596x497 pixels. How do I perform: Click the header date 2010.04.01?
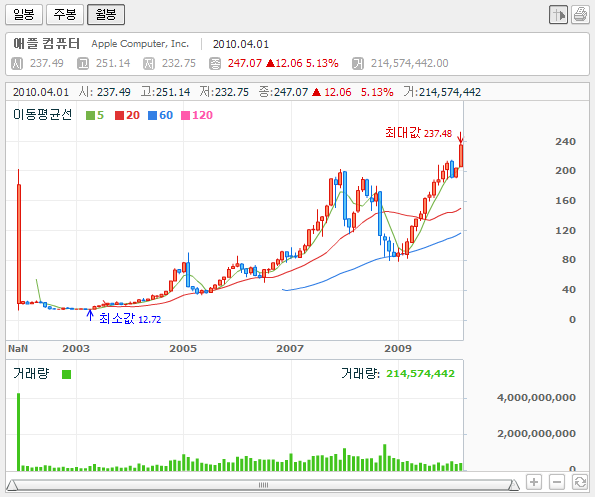point(241,44)
